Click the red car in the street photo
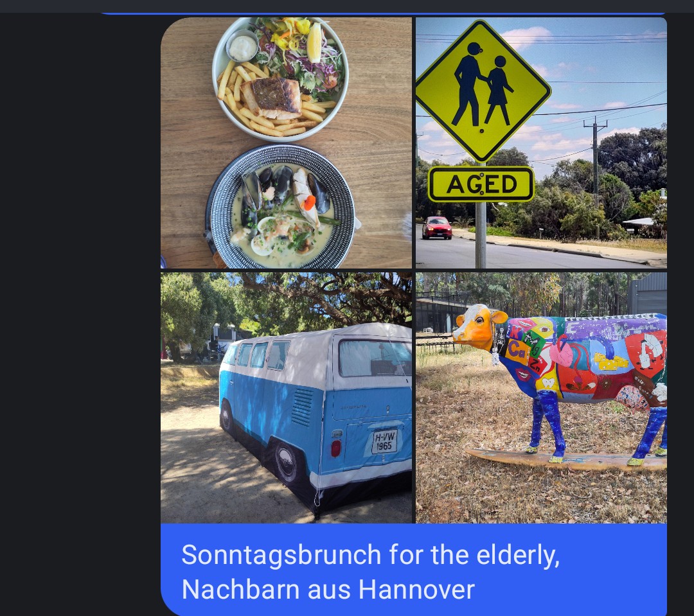The image size is (694, 616). click(x=437, y=227)
